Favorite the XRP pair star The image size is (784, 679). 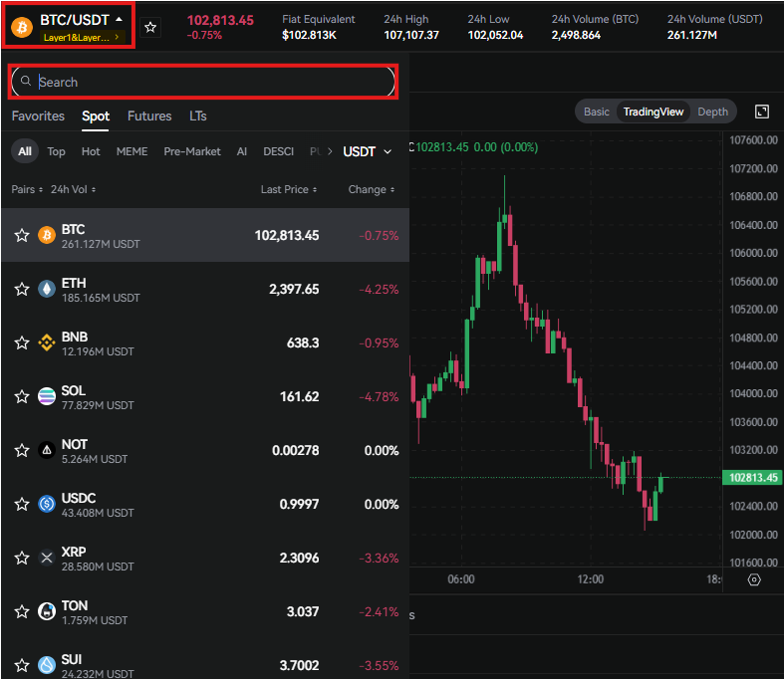(x=22, y=558)
